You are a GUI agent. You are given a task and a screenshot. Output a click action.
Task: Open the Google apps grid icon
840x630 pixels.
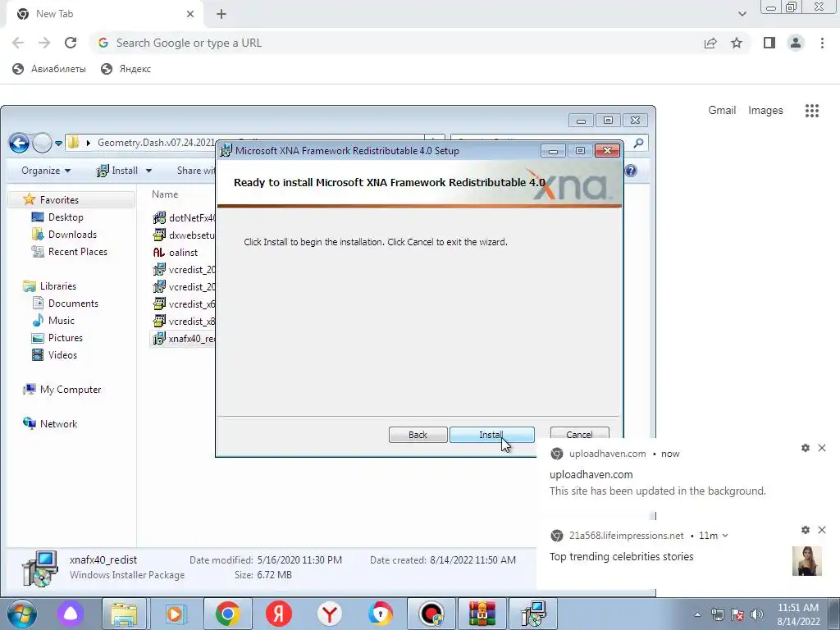click(811, 111)
